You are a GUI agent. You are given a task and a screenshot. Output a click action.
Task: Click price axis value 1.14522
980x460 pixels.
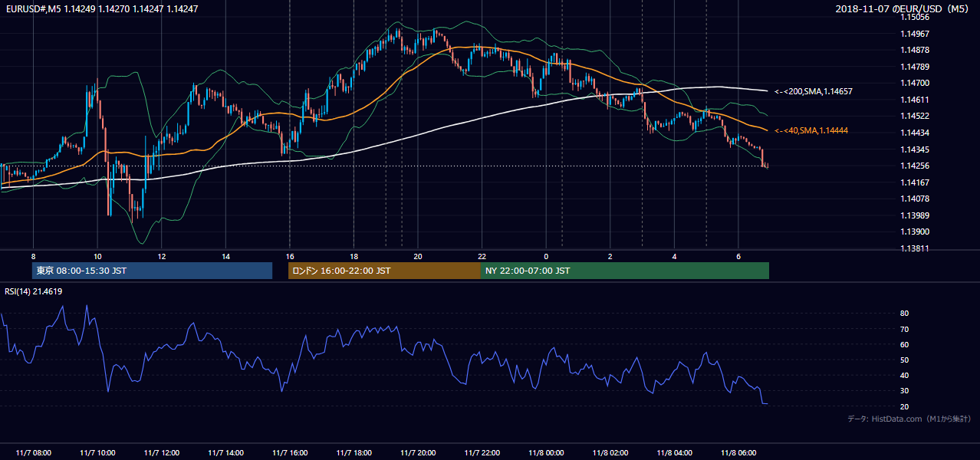(x=915, y=116)
